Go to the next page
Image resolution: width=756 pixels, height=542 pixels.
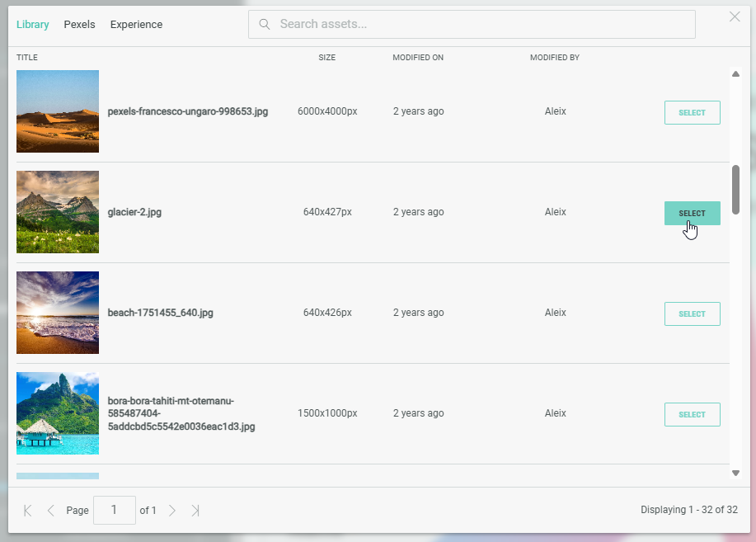[172, 511]
